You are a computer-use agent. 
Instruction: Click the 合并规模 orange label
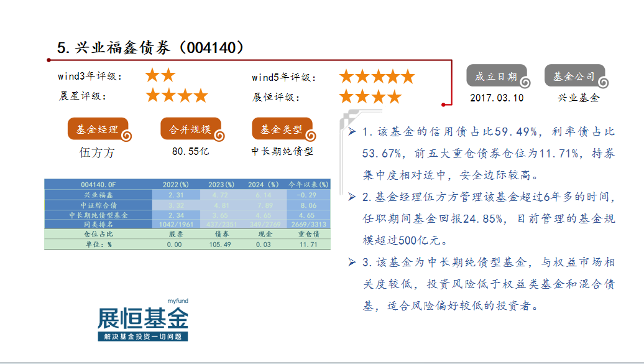coord(190,129)
